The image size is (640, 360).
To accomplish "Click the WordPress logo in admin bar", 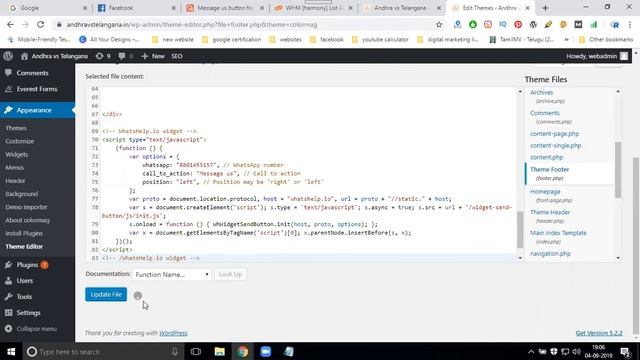I will click(8, 56).
